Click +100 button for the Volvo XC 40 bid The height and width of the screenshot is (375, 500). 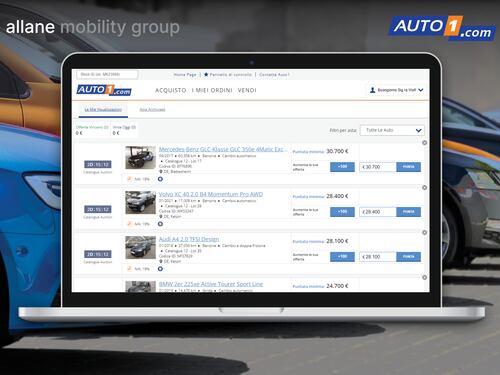[342, 212]
